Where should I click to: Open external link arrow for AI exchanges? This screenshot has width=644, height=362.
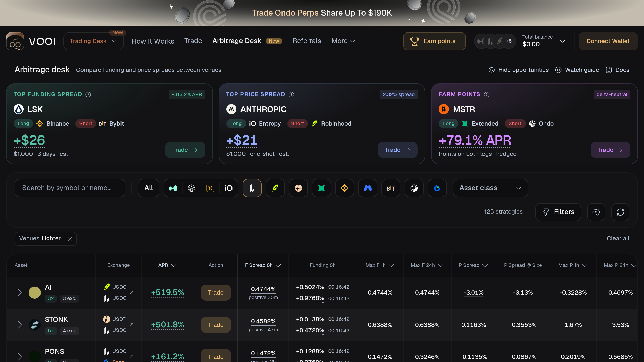131,292
